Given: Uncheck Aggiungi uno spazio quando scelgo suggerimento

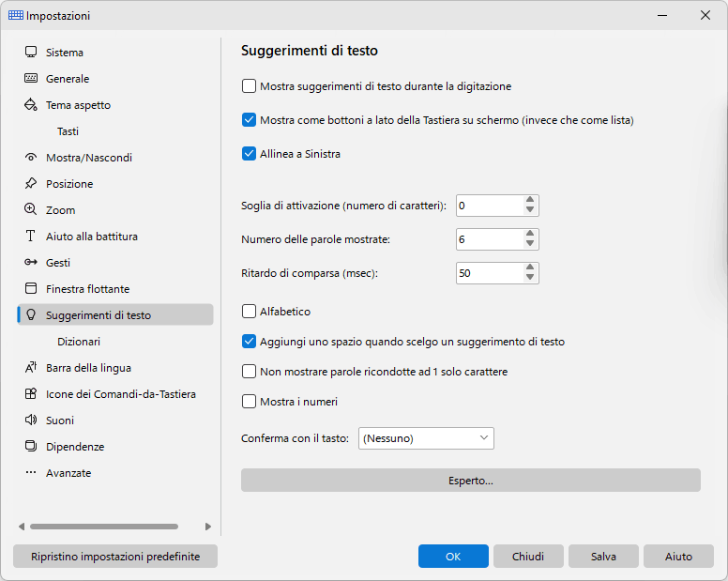Looking at the screenshot, I should [249, 342].
